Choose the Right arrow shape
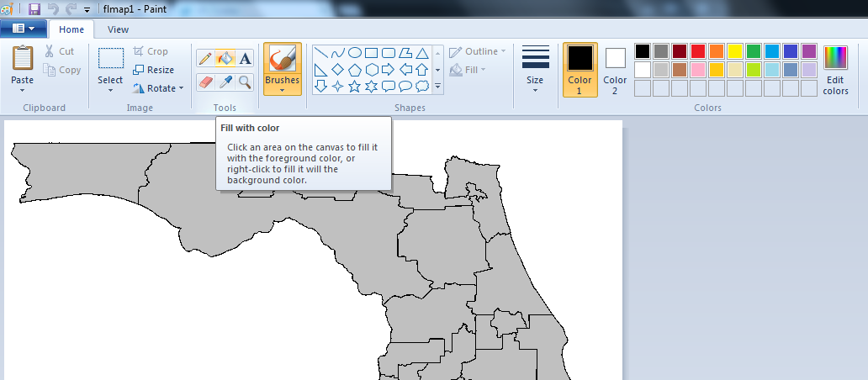Screen dimensions: 868x380 coord(389,70)
